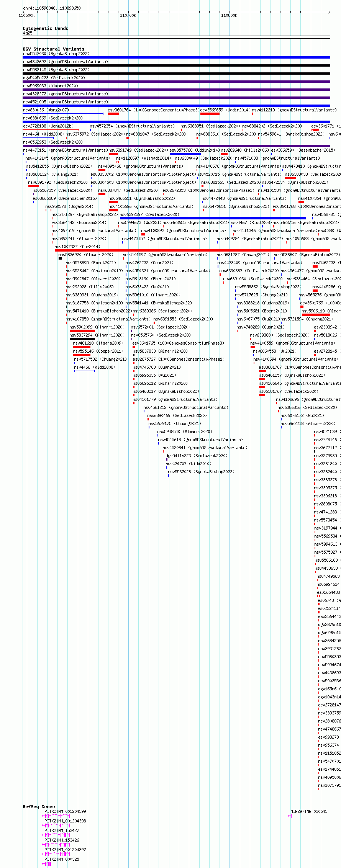Open variant nsv5562145 (ByrskaBishop2022)
Screen dimensions: 341x868
(56, 70)
